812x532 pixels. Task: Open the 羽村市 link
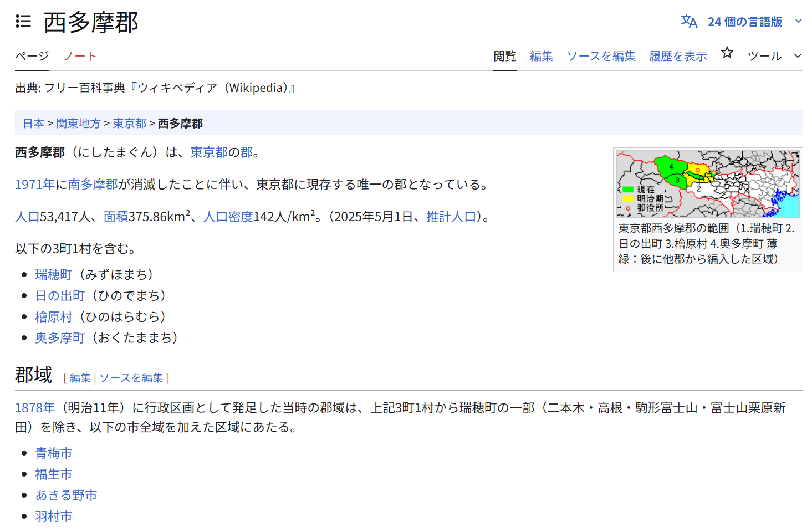tap(54, 516)
